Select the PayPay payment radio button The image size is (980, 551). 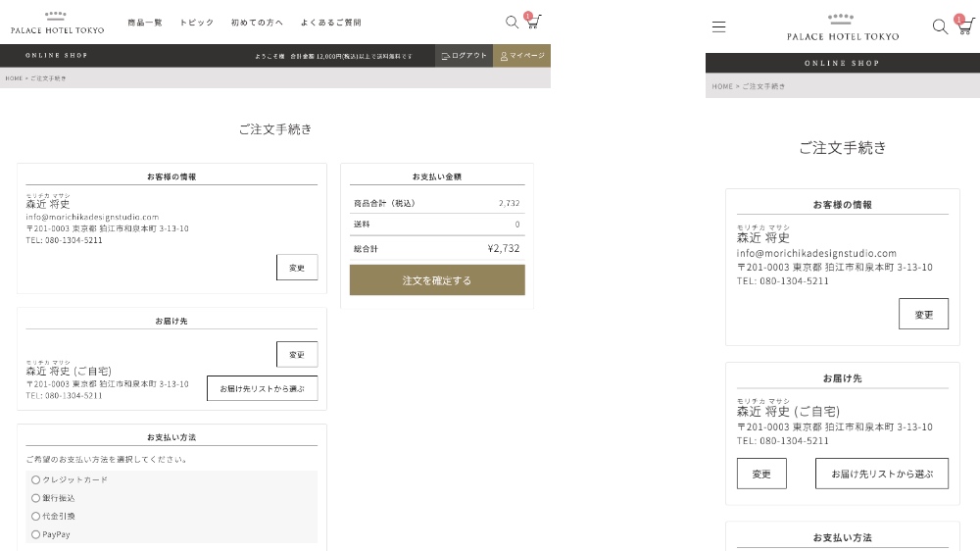coord(36,534)
